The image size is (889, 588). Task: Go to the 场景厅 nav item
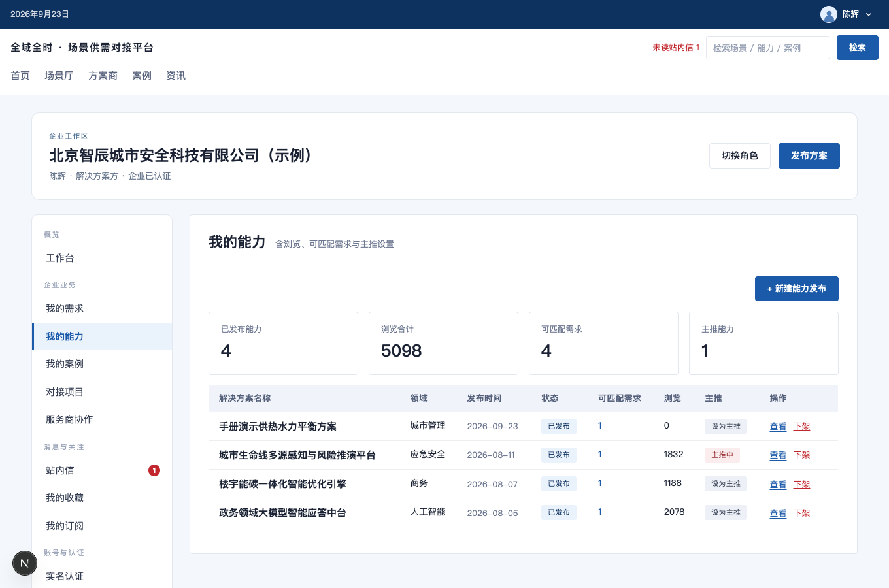pos(59,76)
